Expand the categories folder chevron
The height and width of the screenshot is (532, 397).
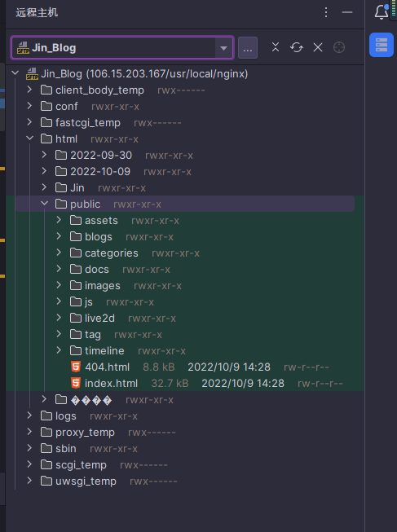click(59, 253)
